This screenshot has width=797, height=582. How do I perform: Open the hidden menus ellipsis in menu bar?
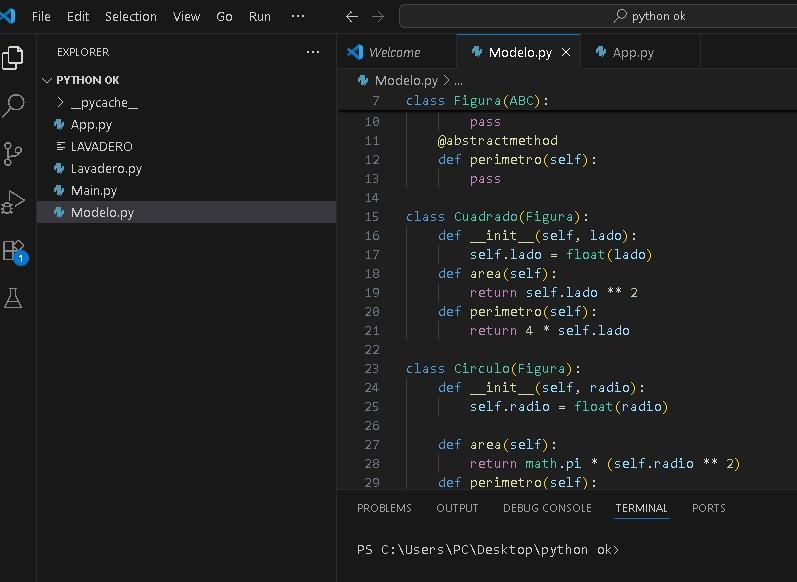[298, 16]
